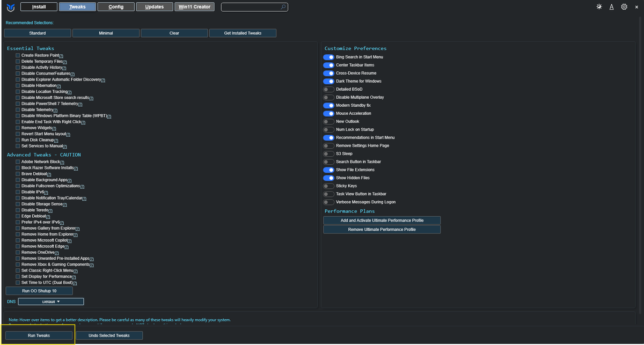Image resolution: width=644 pixels, height=345 pixels.
Task: Check Remove Xbox & Gaming Components
Action: [x=18, y=265]
